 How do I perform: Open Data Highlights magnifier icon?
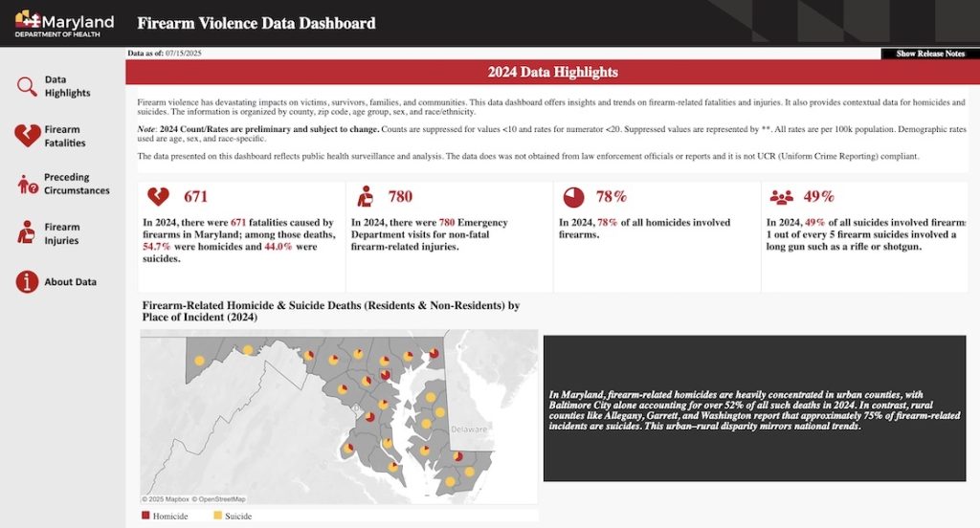(27, 86)
